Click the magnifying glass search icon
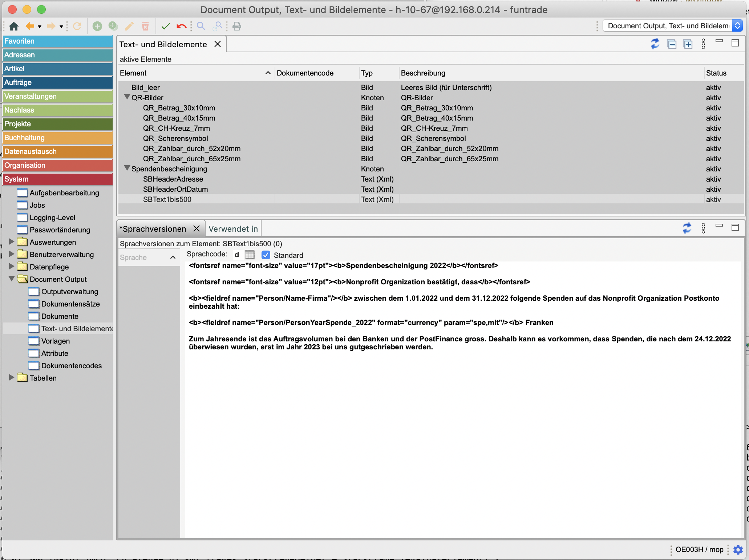The height and width of the screenshot is (560, 749). coord(201,26)
